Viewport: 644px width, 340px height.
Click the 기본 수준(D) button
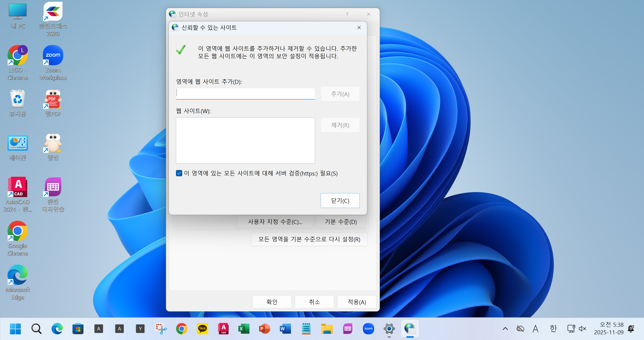(x=341, y=222)
